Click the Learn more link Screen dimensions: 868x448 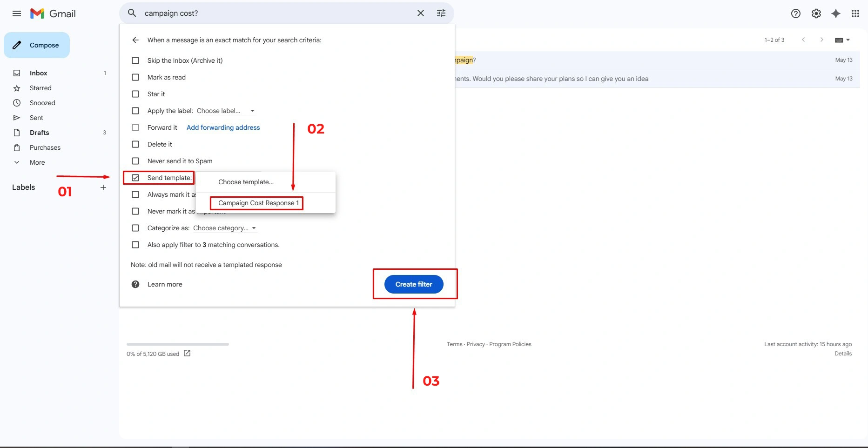point(165,284)
